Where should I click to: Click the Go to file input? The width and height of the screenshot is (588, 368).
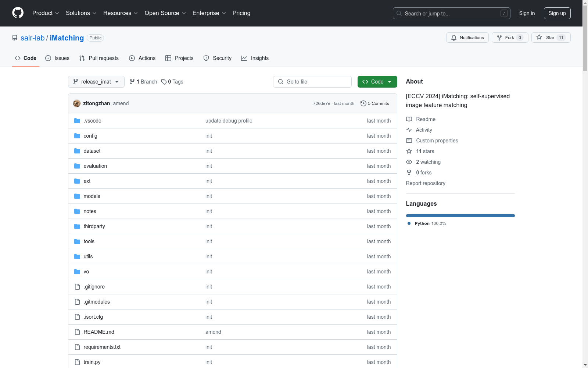(312, 82)
